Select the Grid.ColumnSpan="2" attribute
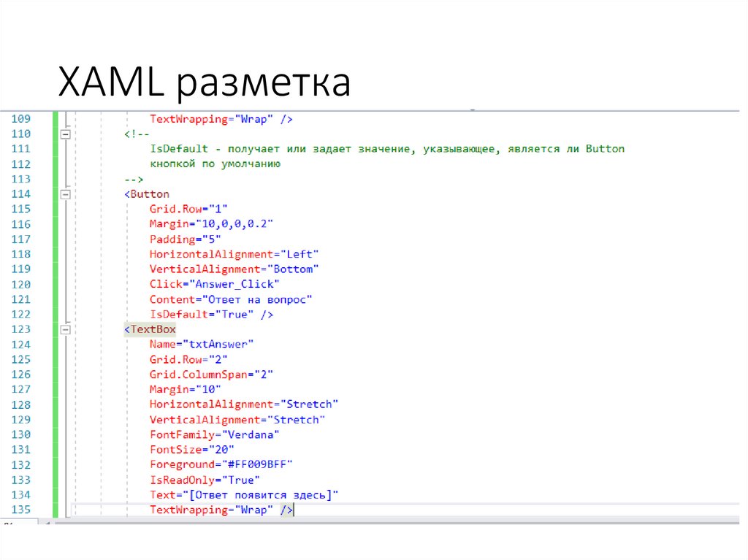Image resolution: width=748 pixels, height=560 pixels. (x=212, y=374)
